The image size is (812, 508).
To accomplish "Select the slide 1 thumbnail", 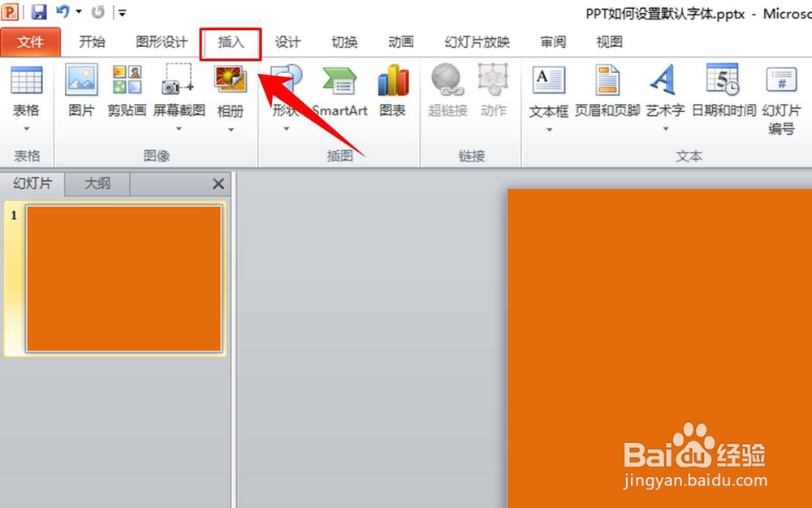I will click(122, 278).
